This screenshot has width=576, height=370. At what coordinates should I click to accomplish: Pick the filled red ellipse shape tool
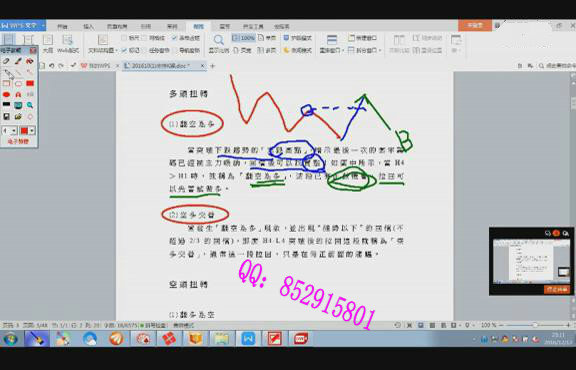pos(6,94)
